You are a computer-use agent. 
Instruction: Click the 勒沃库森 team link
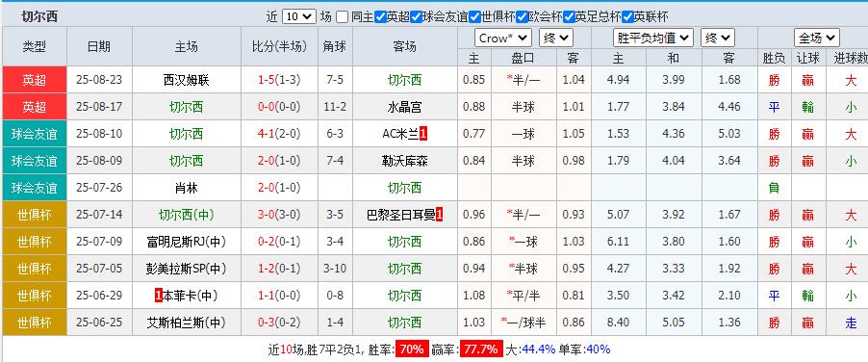coord(405,161)
